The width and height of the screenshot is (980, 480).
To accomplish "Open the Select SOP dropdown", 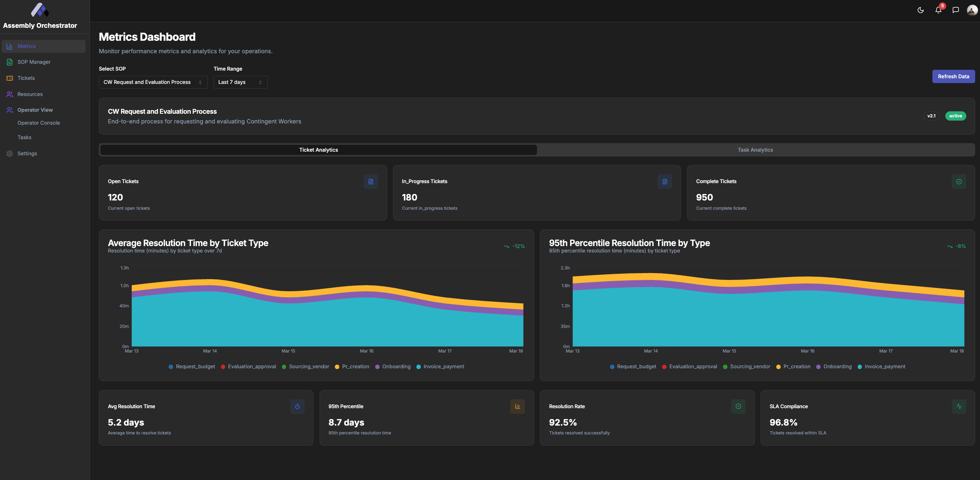I will (153, 82).
